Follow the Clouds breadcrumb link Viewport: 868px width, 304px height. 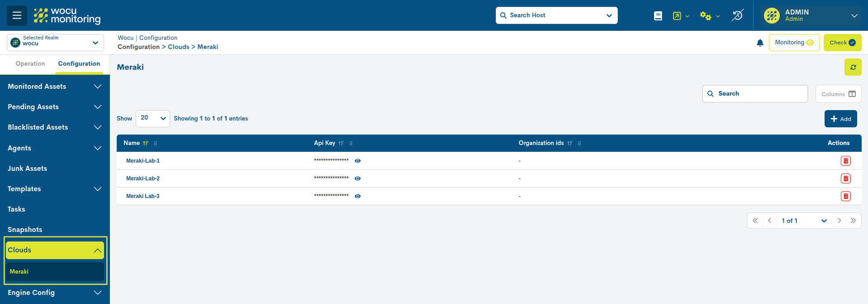click(179, 47)
